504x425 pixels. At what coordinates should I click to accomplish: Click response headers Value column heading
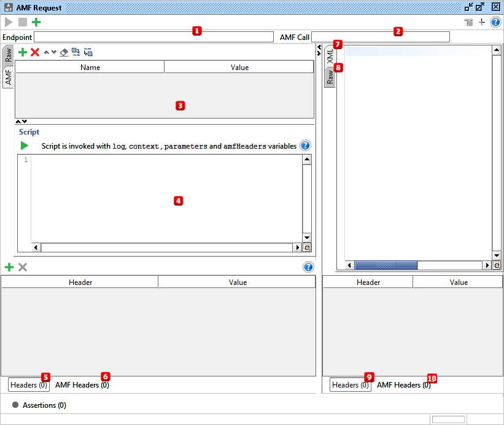pyautogui.click(x=459, y=283)
